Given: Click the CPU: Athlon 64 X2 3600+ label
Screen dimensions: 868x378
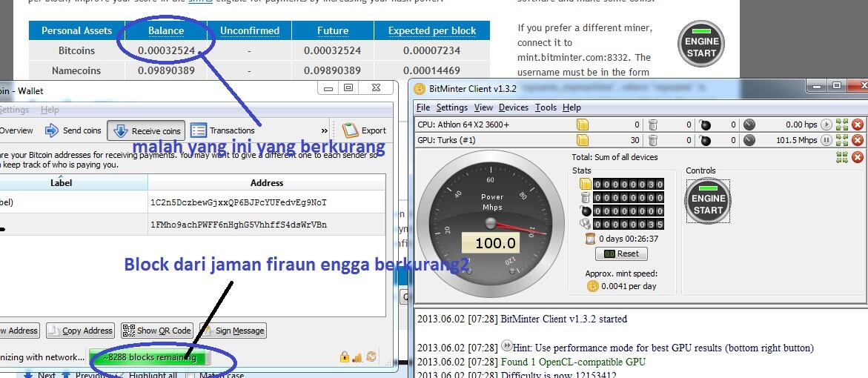Looking at the screenshot, I should [x=463, y=125].
